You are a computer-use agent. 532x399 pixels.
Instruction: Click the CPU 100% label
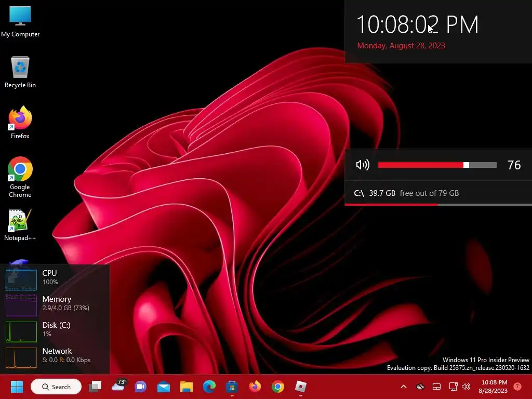tap(50, 277)
